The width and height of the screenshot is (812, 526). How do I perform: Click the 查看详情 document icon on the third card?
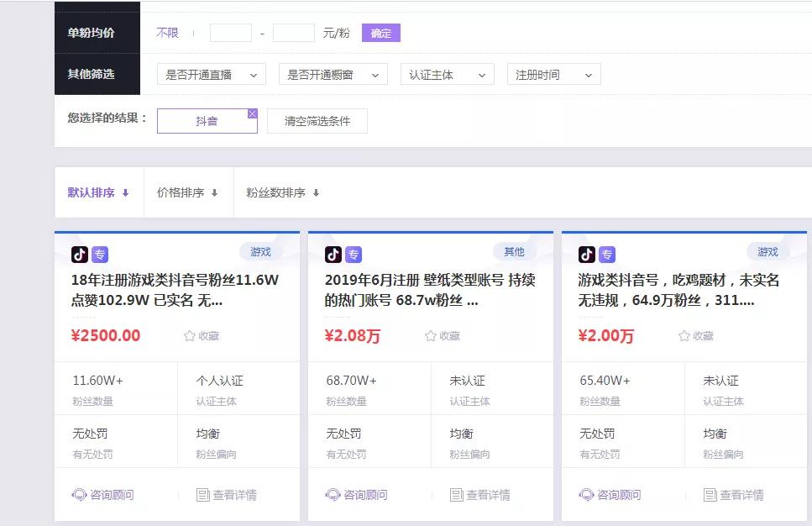(711, 493)
